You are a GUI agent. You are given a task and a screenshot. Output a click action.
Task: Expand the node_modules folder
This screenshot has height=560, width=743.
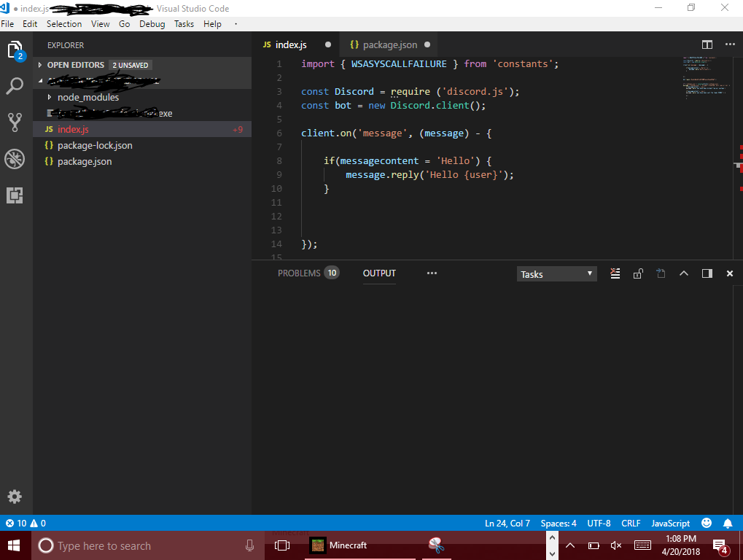coord(142,97)
